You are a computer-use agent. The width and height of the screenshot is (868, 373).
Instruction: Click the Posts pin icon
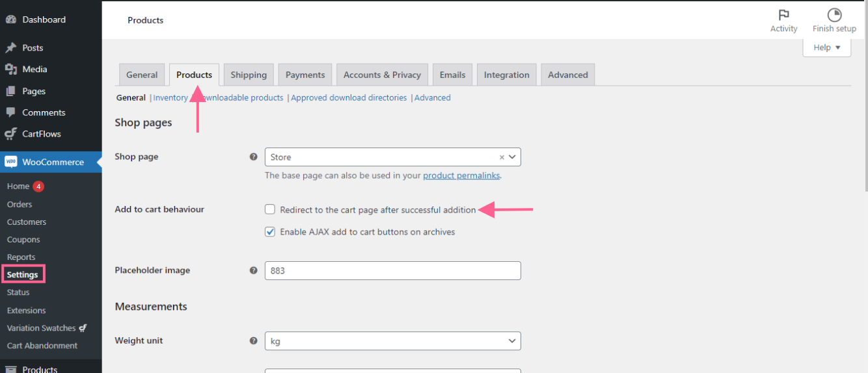pyautogui.click(x=10, y=47)
